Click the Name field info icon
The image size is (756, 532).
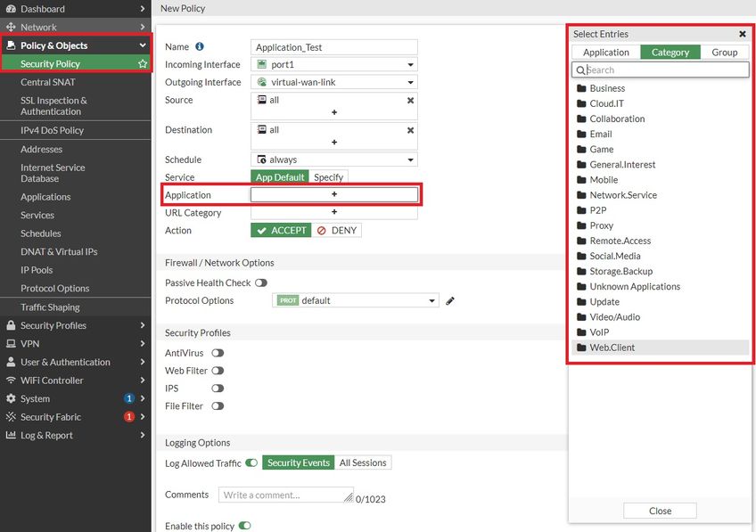point(200,46)
